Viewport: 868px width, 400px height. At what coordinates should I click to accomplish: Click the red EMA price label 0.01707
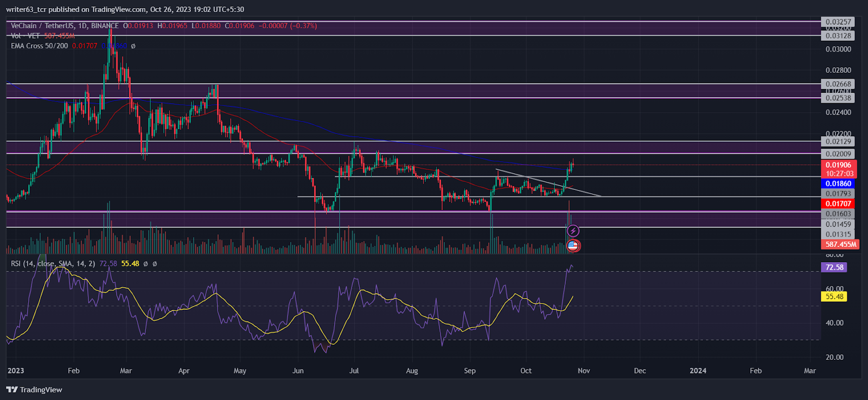[839, 204]
